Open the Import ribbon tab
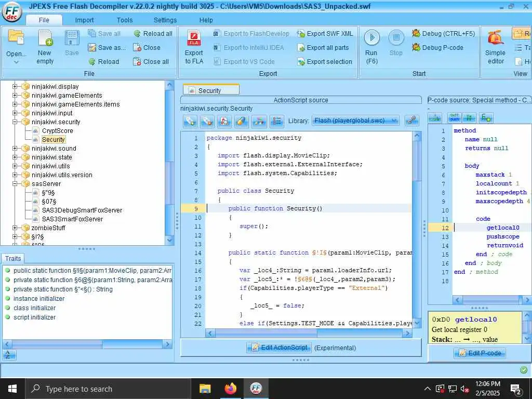The height and width of the screenshot is (399, 532). point(84,20)
